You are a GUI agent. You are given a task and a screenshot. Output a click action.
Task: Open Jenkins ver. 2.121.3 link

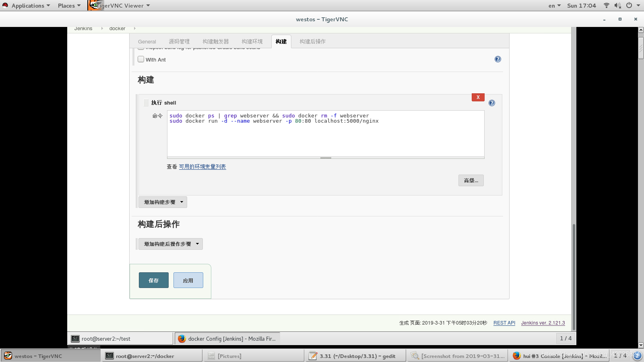point(543,323)
